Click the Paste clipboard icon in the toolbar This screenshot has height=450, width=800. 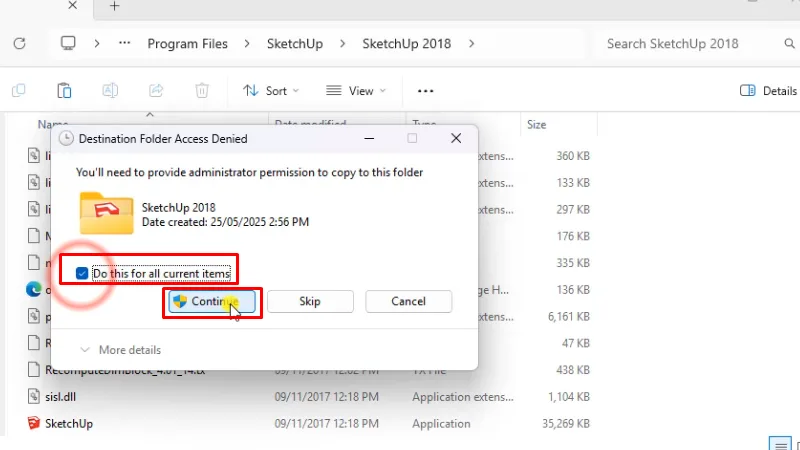pos(64,91)
